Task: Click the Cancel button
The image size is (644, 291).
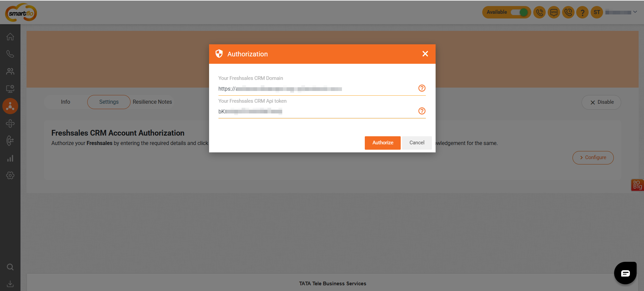Action: (x=417, y=143)
